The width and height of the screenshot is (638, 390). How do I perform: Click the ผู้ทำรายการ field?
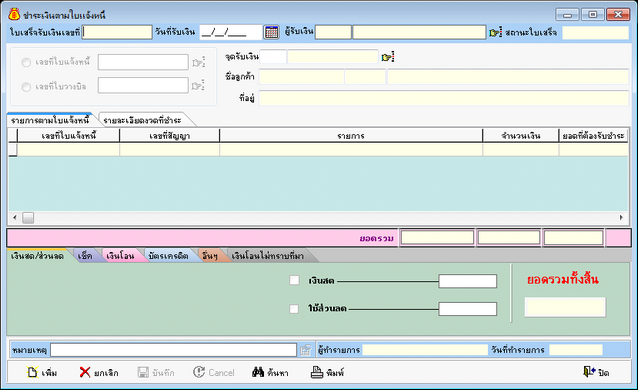(x=425, y=350)
